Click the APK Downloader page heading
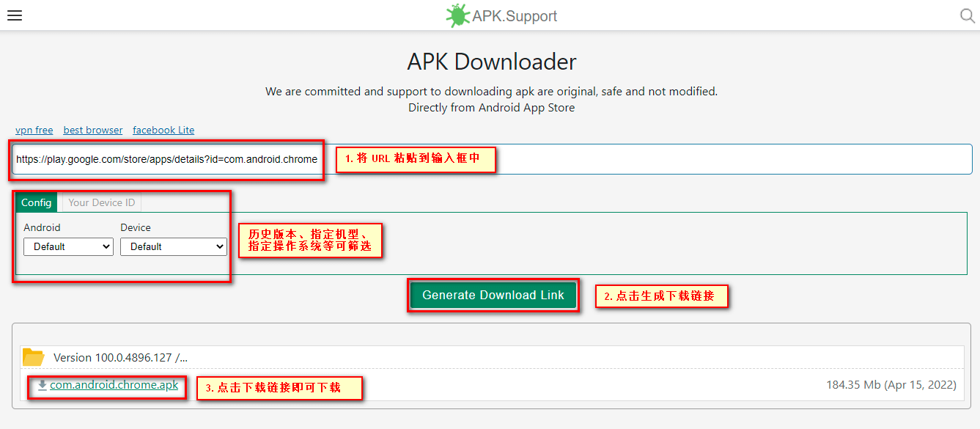 click(x=491, y=62)
